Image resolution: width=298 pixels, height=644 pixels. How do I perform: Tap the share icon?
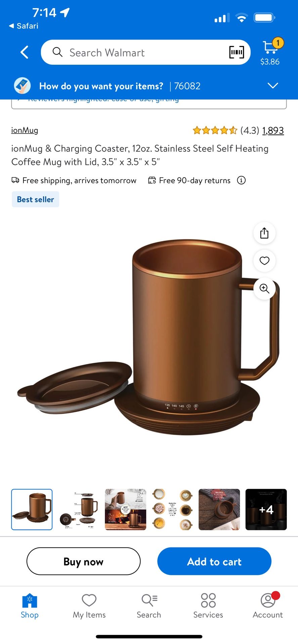pyautogui.click(x=264, y=233)
